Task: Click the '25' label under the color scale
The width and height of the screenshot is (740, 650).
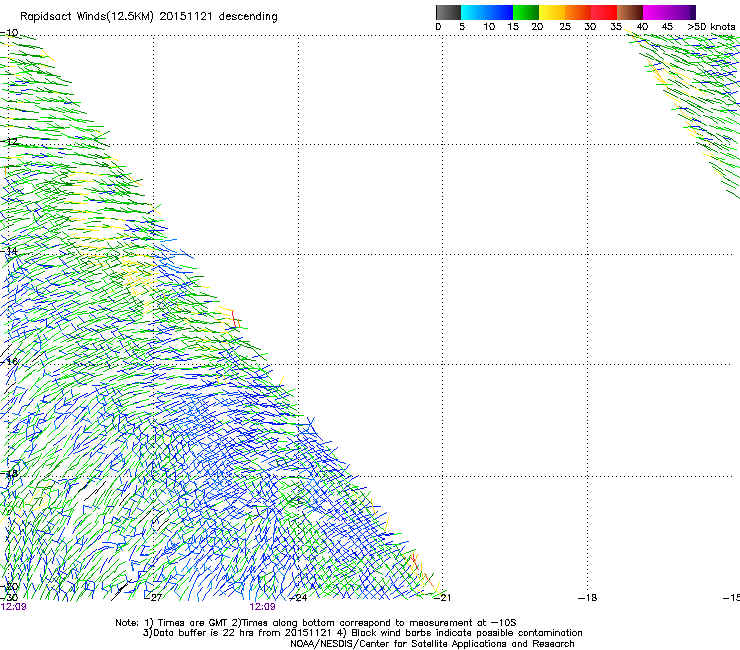Action: 565,27
